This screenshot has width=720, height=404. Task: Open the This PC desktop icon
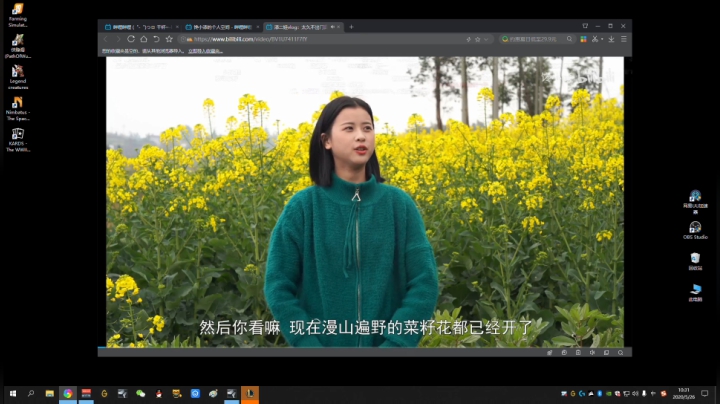695,292
